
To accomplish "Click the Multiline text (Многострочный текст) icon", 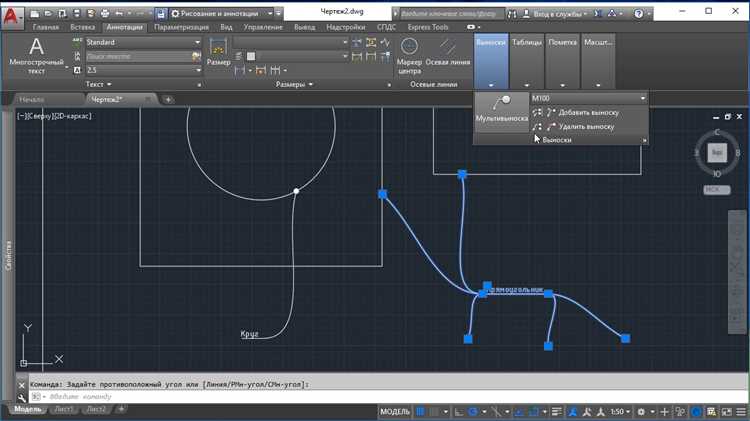I will pyautogui.click(x=36, y=55).
